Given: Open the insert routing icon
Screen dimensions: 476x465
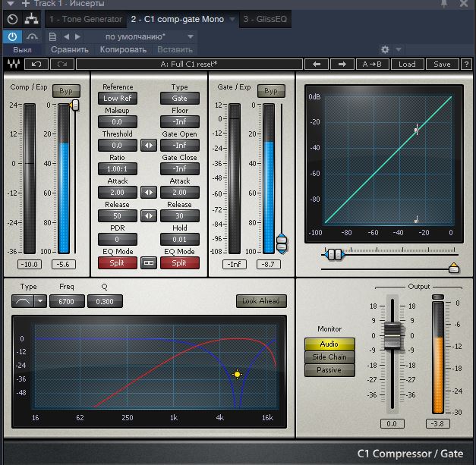Looking at the screenshot, I should tap(31, 20).
